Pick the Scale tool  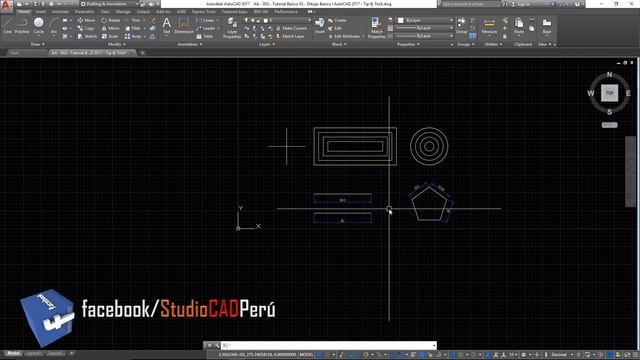coord(110,36)
